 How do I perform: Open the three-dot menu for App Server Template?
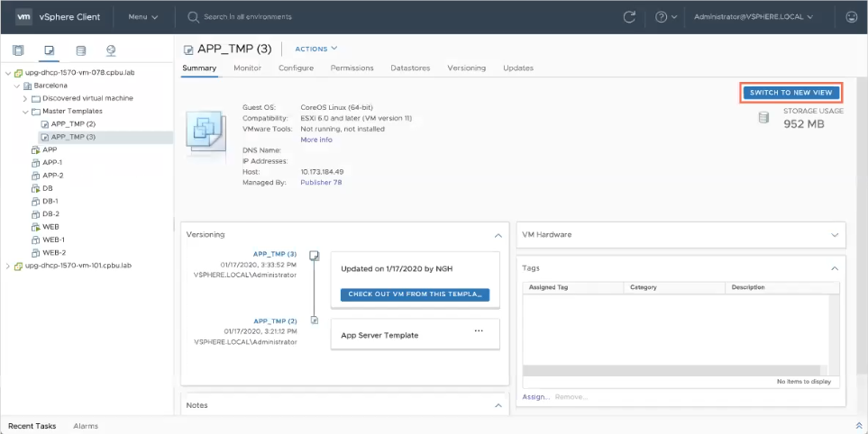pos(479,330)
